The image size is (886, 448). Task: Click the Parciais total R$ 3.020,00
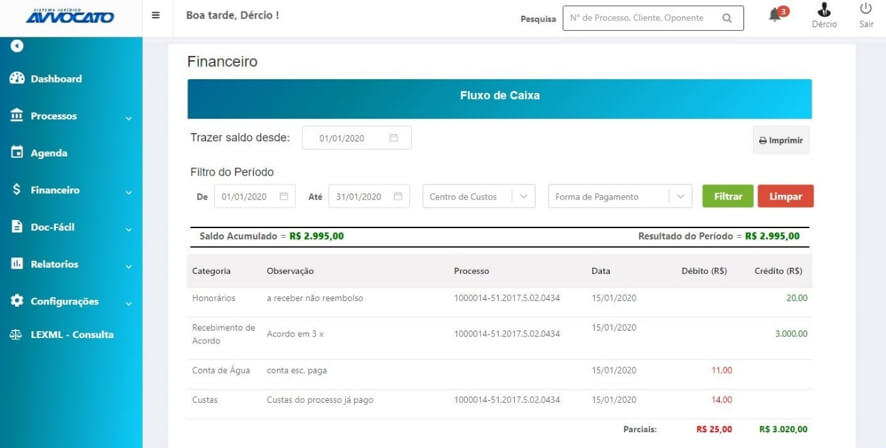[x=783, y=429]
